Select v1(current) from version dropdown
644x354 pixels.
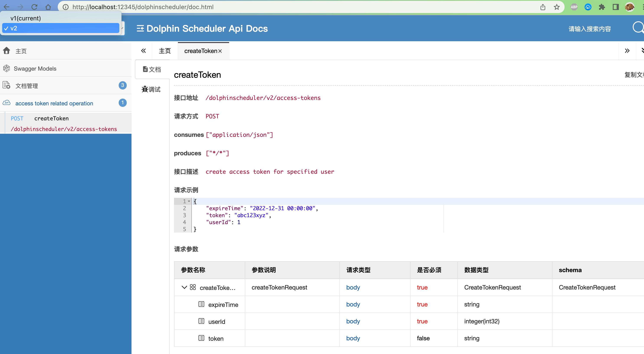26,18
